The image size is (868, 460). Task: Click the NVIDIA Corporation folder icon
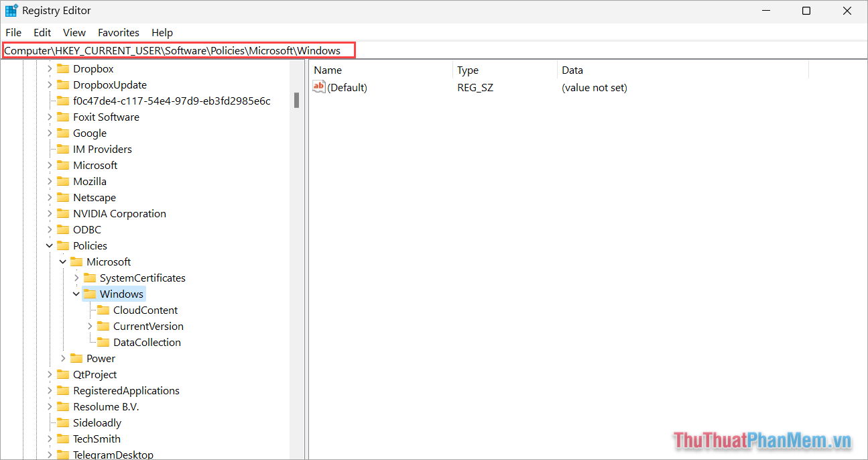(63, 213)
